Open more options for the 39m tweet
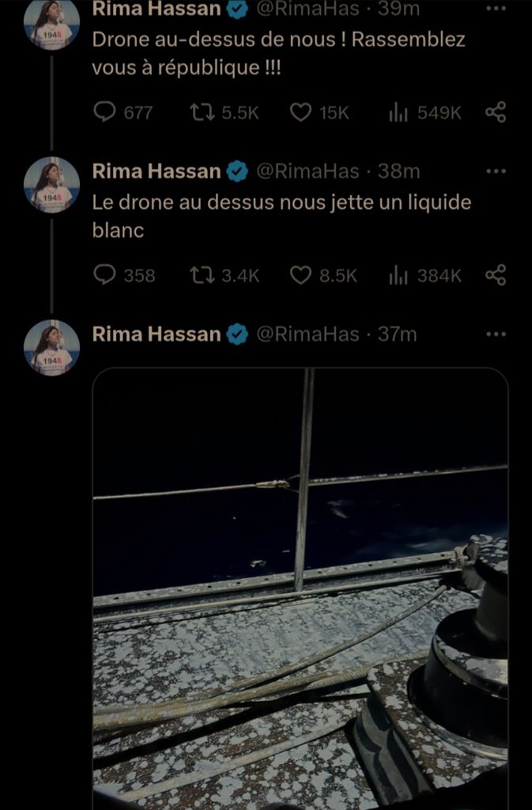This screenshot has height=810, width=532. coord(496,9)
